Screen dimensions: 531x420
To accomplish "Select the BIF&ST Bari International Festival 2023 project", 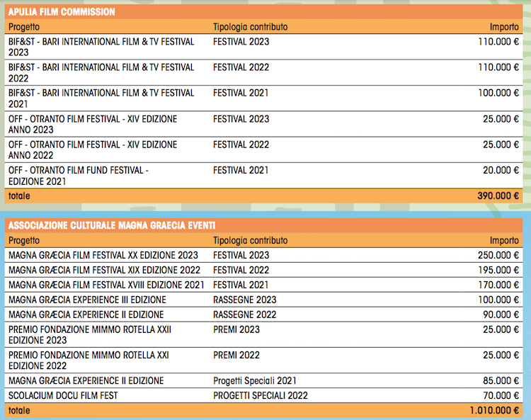I will [x=101, y=47].
